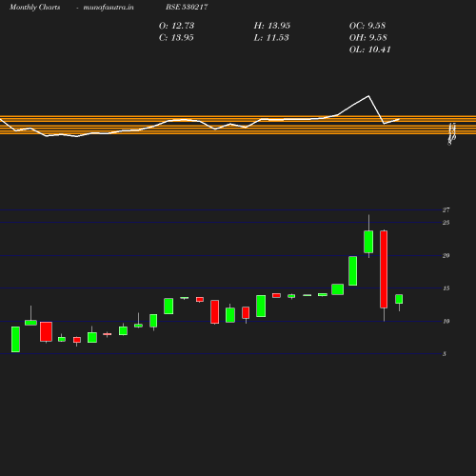Select the green candle rising from 15 to 20
The width and height of the screenshot is (476, 476).
point(353,271)
